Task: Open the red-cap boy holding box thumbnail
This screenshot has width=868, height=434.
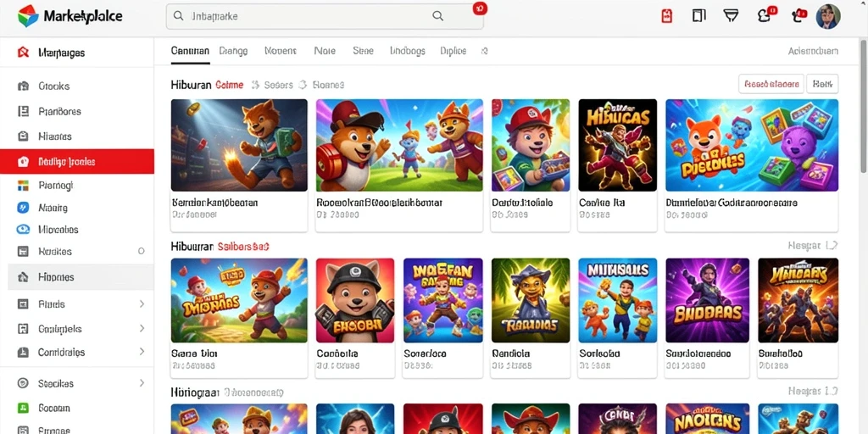Action: click(x=531, y=145)
